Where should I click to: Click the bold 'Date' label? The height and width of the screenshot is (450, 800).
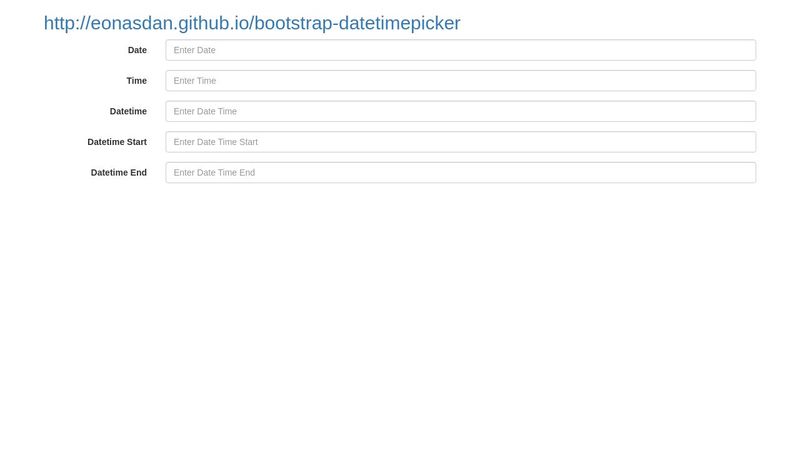(137, 50)
